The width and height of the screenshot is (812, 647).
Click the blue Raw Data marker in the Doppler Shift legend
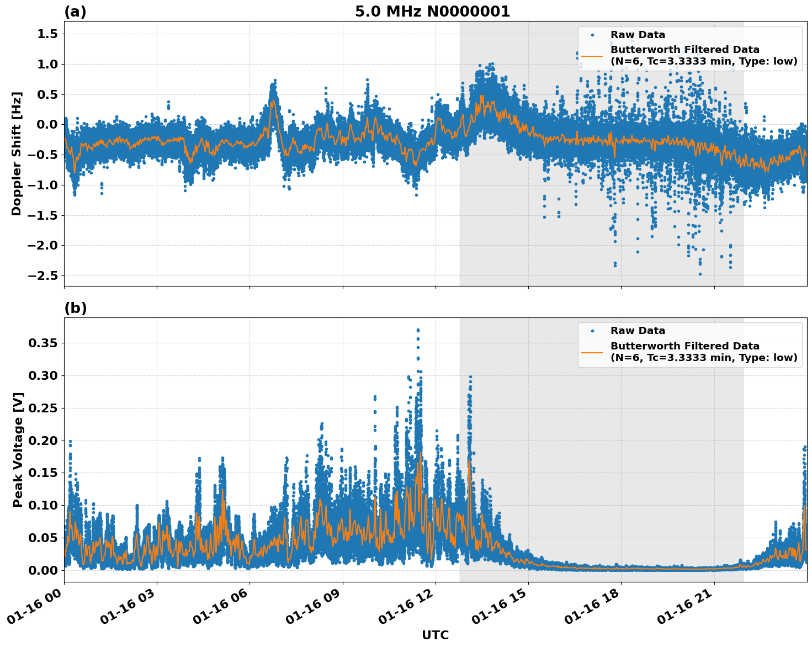point(592,35)
